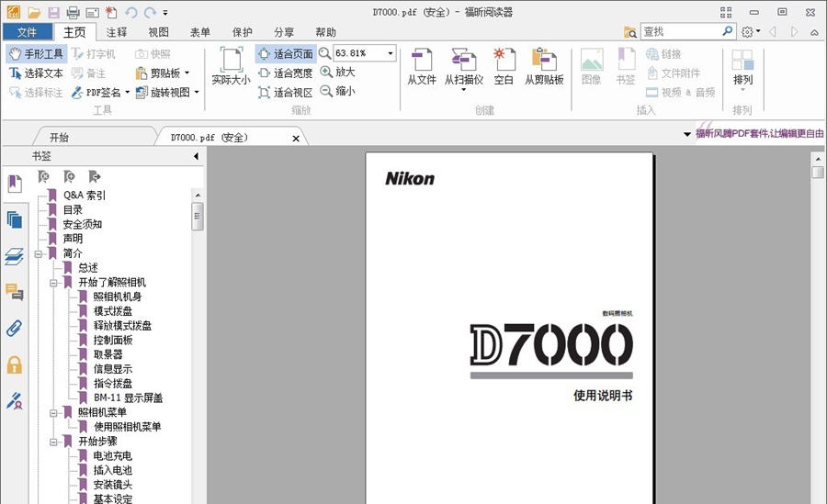This screenshot has height=504, width=827.
Task: Open the Arrange (排列) windows tool
Action: (742, 69)
